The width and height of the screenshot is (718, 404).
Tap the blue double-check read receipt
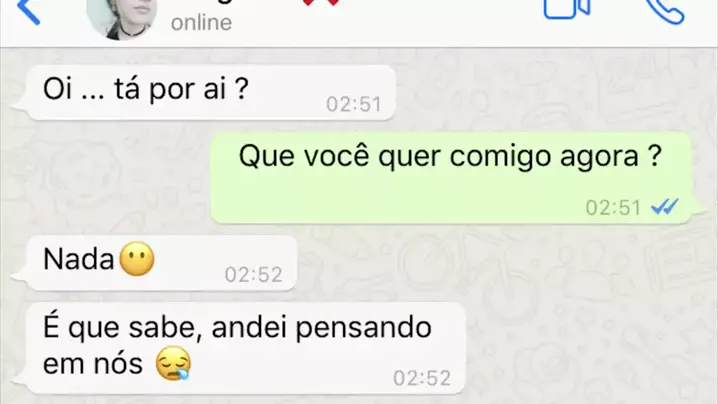pos(664,207)
